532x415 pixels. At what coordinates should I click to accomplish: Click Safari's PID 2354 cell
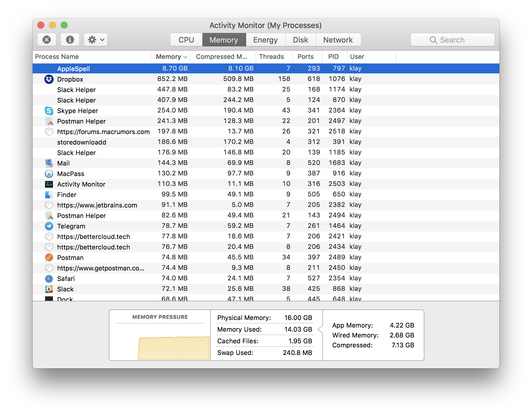tap(337, 278)
